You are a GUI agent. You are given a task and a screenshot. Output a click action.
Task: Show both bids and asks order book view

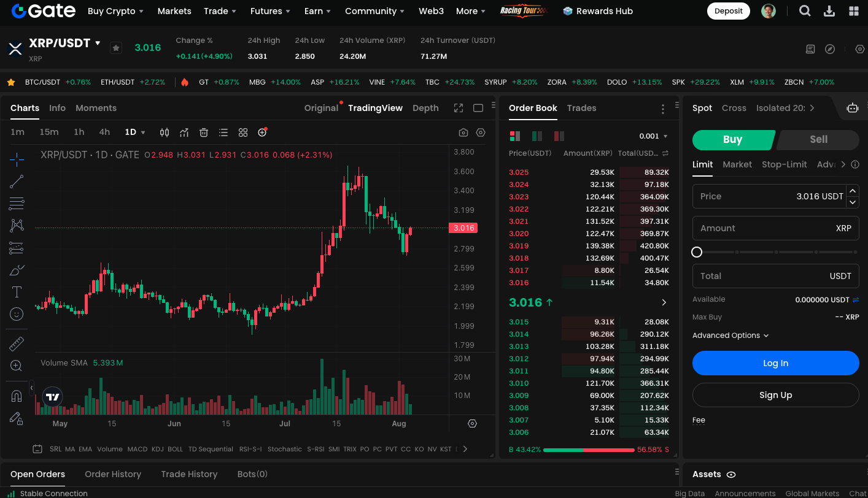click(515, 136)
